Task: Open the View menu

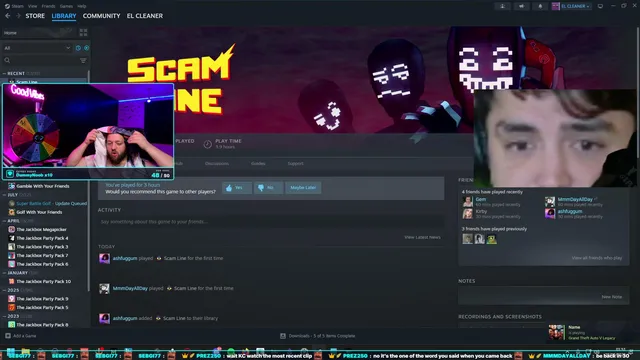Action: tap(32, 6)
